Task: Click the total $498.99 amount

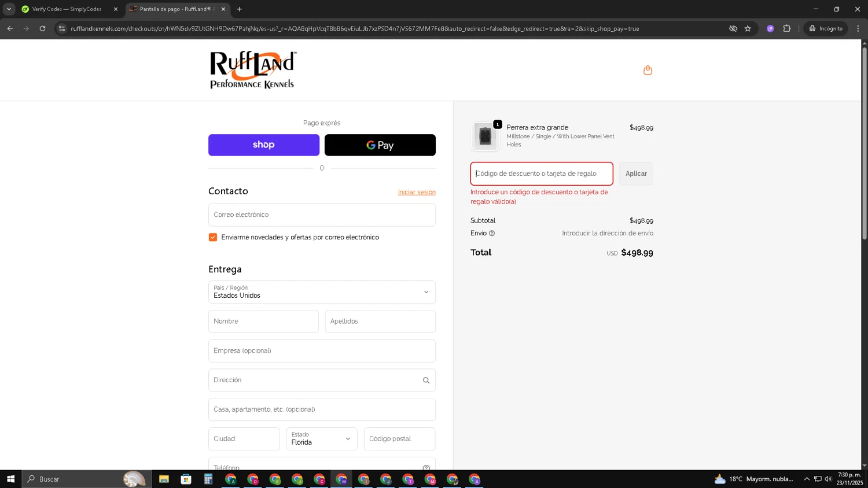Action: click(x=637, y=253)
